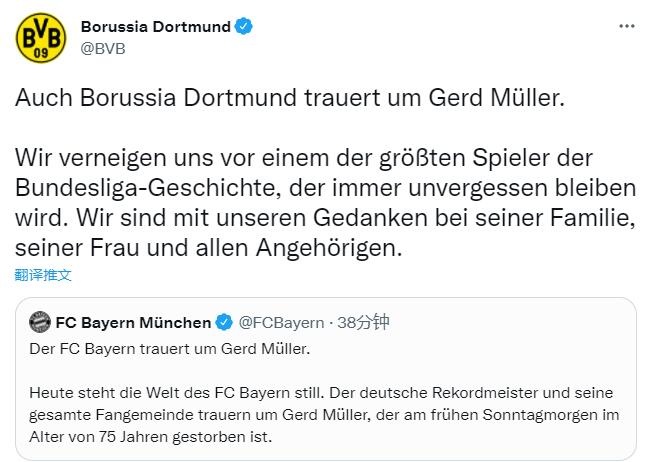Screen dimensions: 649x462
Task: Click the phrase "größten Spieler"
Action: (485, 159)
